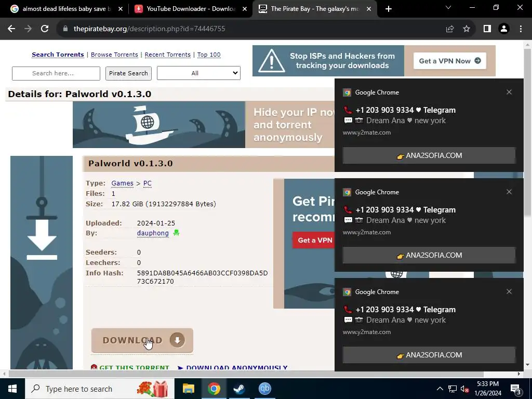The width and height of the screenshot is (532, 399).
Task: Share this page via address bar icon
Action: point(450,29)
